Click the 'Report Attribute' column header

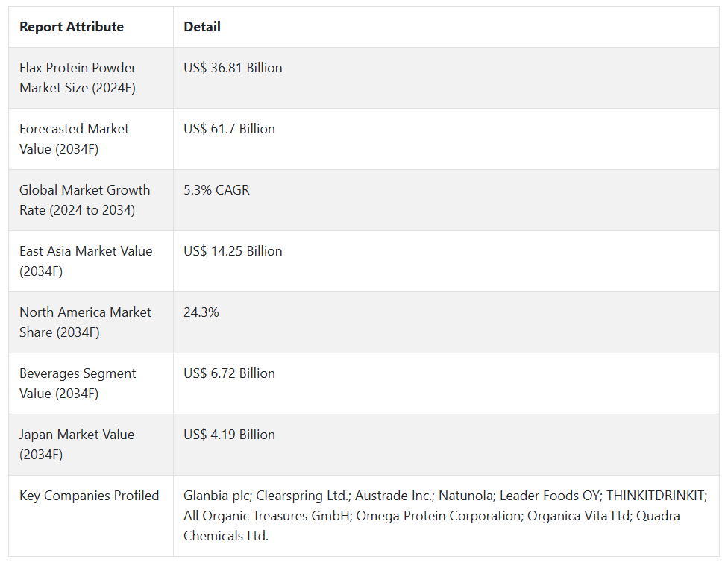click(72, 27)
